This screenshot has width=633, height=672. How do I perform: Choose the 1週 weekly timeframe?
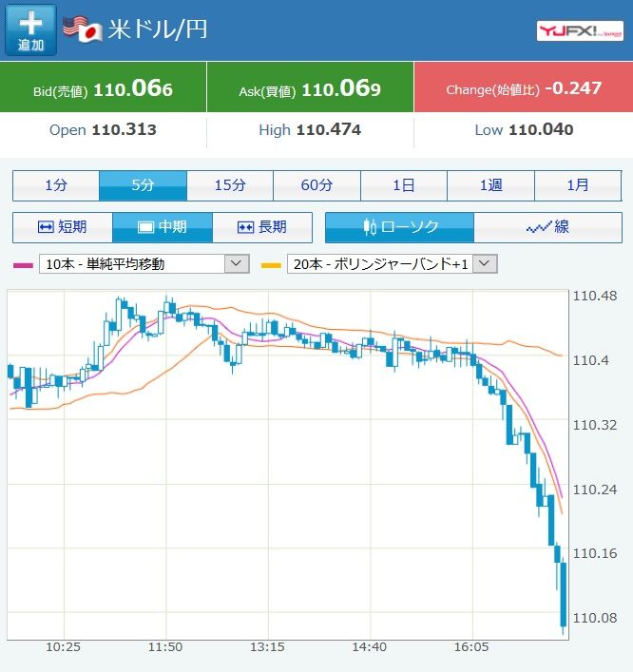(x=491, y=185)
